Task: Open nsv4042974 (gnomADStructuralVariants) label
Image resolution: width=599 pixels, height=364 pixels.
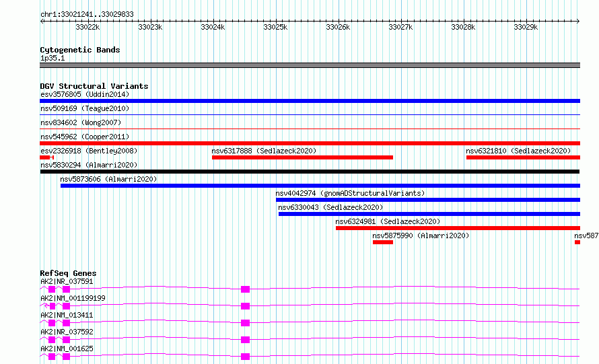Action: (350, 193)
